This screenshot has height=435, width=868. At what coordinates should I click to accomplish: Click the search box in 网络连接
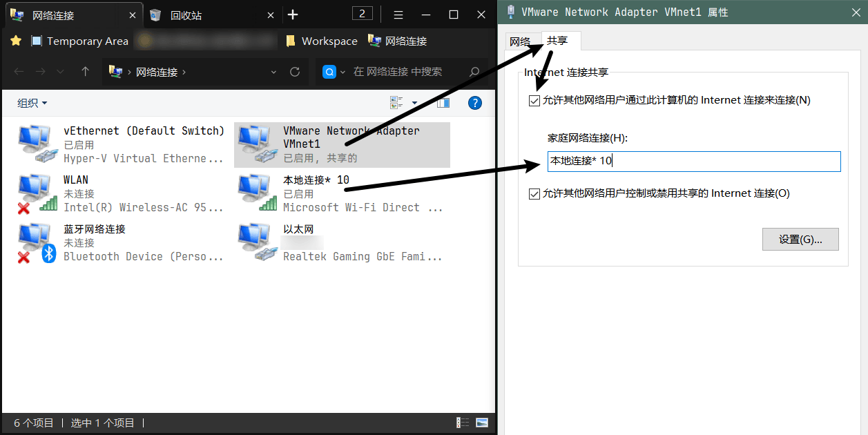(x=401, y=72)
